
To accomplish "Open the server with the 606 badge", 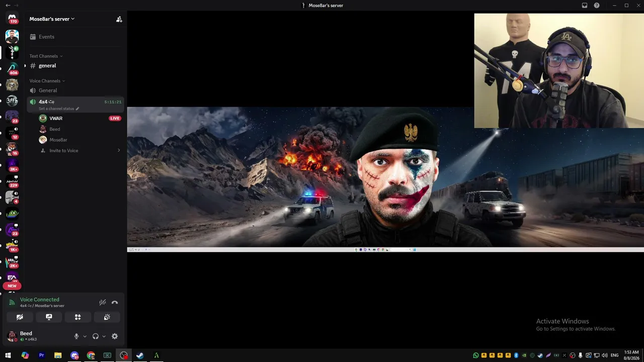I will (12, 68).
